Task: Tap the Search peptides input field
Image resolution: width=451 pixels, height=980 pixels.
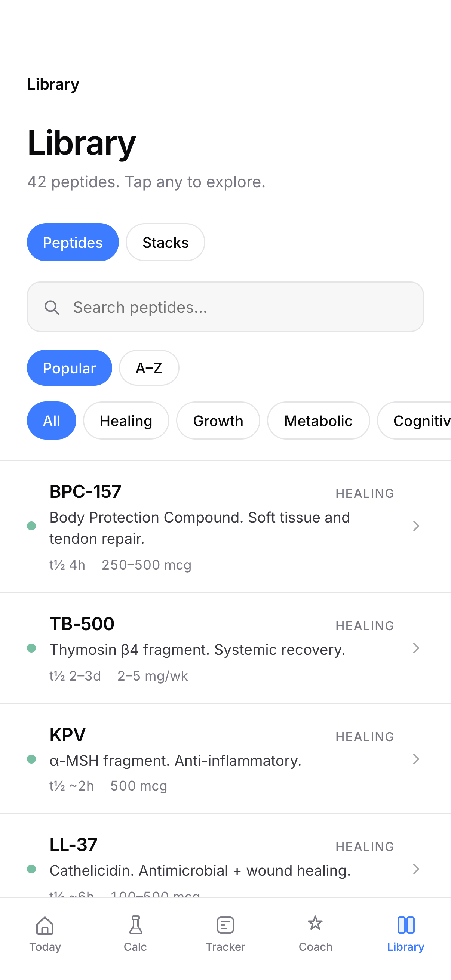Action: point(225,306)
